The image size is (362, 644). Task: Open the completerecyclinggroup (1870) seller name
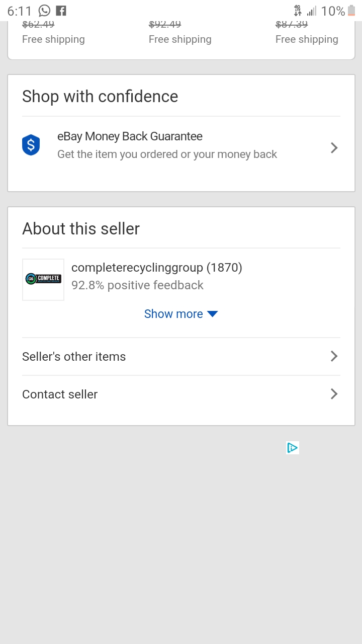click(x=156, y=268)
